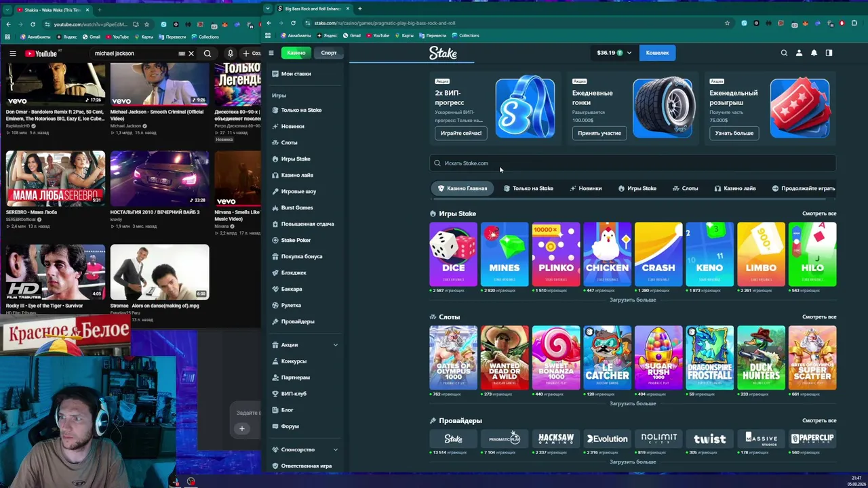
Task: Select the Казино Главная tab
Action: pyautogui.click(x=462, y=188)
